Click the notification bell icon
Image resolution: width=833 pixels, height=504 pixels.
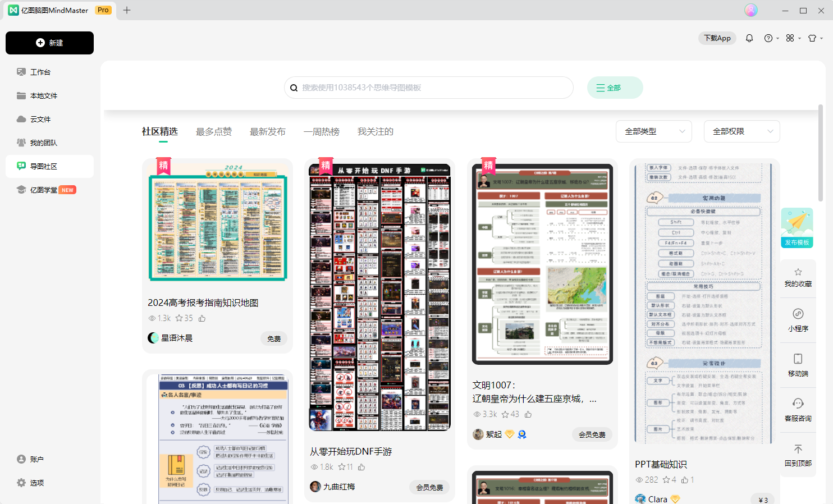pyautogui.click(x=749, y=38)
